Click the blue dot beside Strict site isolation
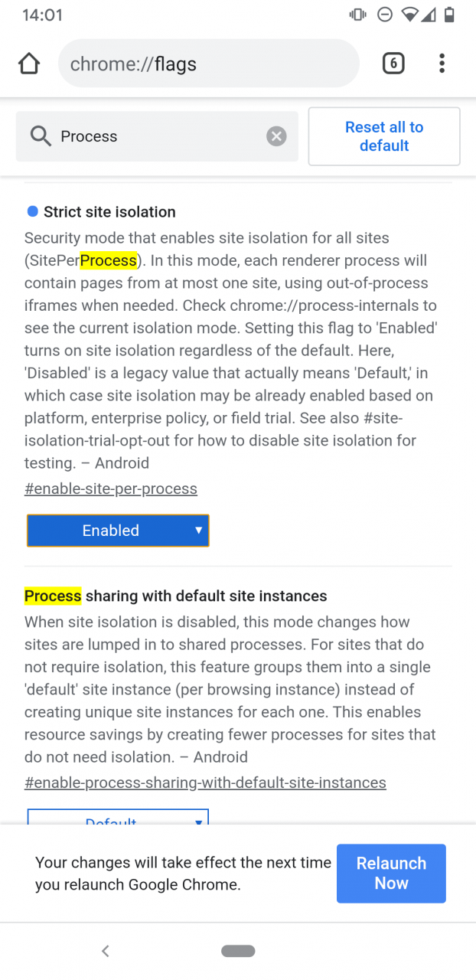This screenshot has width=476, height=980. [32, 211]
